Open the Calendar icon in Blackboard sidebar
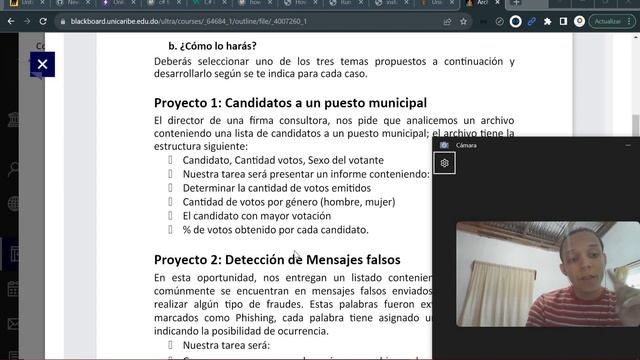Viewport: 640px width, 360px height. (13, 289)
